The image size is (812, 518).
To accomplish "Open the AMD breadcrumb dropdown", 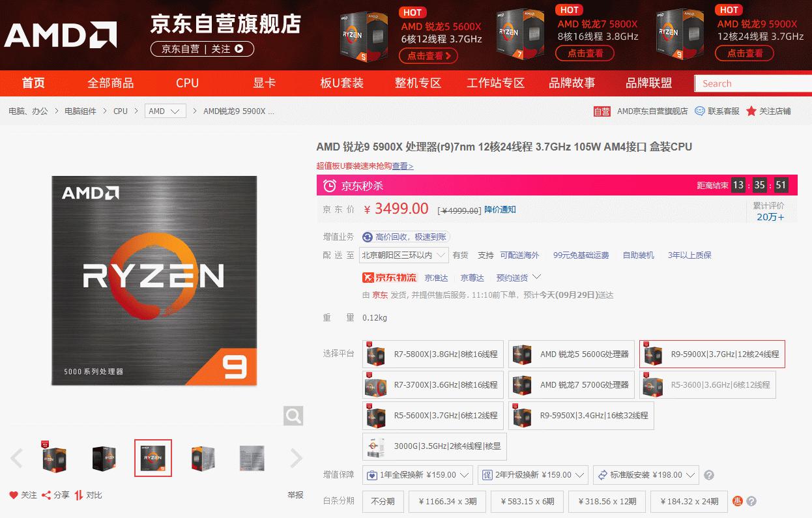I will coord(166,111).
